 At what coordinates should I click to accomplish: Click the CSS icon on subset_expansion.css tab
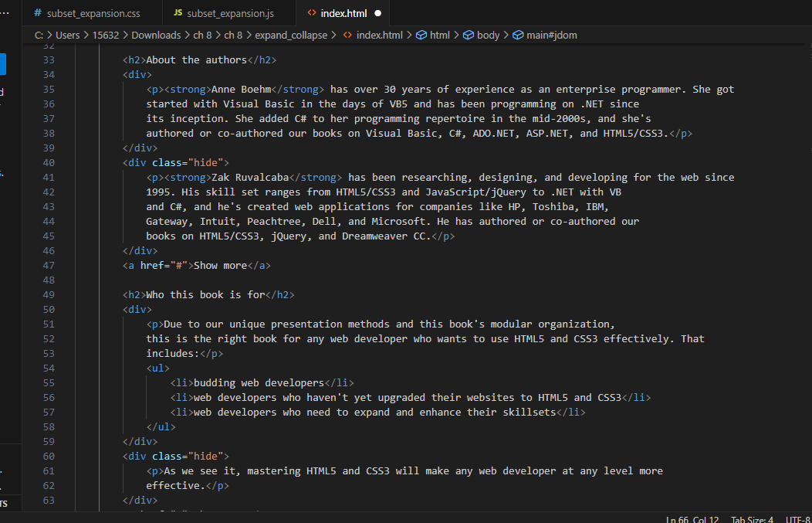click(x=37, y=13)
